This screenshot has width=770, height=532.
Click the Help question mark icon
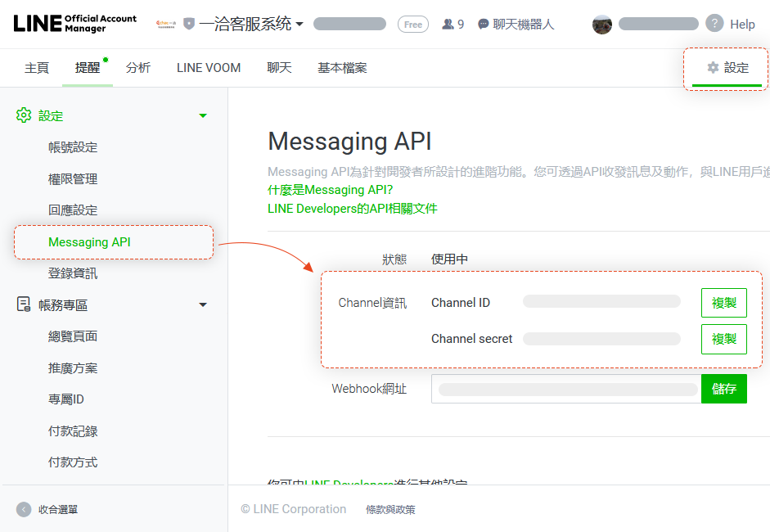tap(714, 23)
